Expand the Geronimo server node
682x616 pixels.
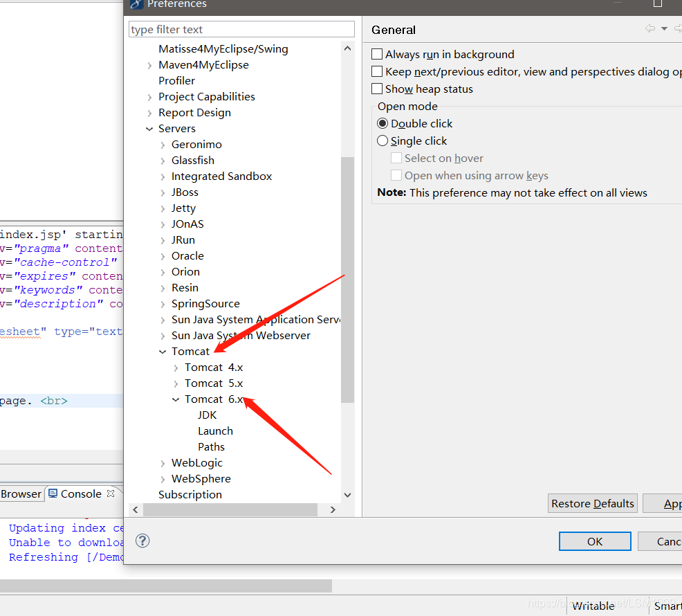(163, 145)
